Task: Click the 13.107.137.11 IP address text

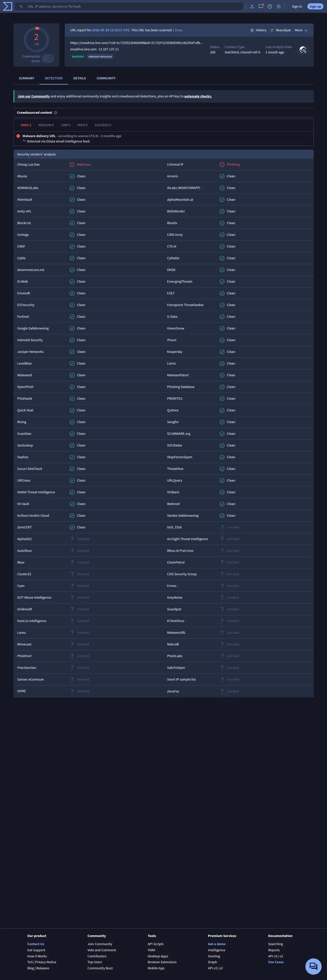Action: 109,49
